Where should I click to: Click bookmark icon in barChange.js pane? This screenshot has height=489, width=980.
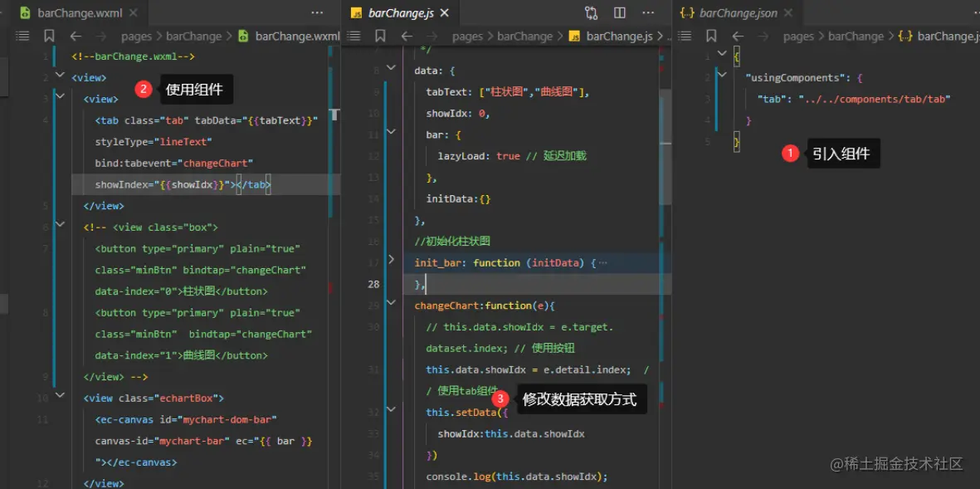[381, 37]
